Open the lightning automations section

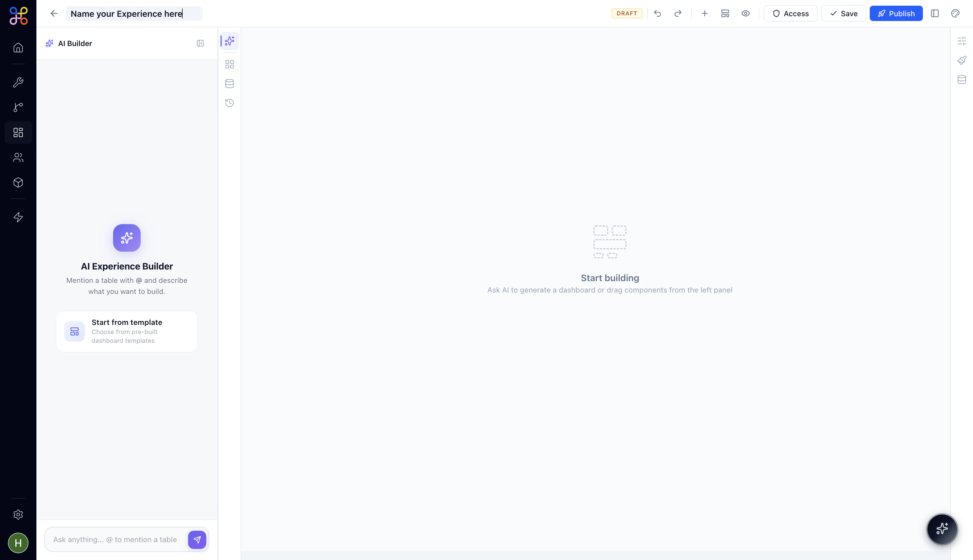(x=18, y=217)
